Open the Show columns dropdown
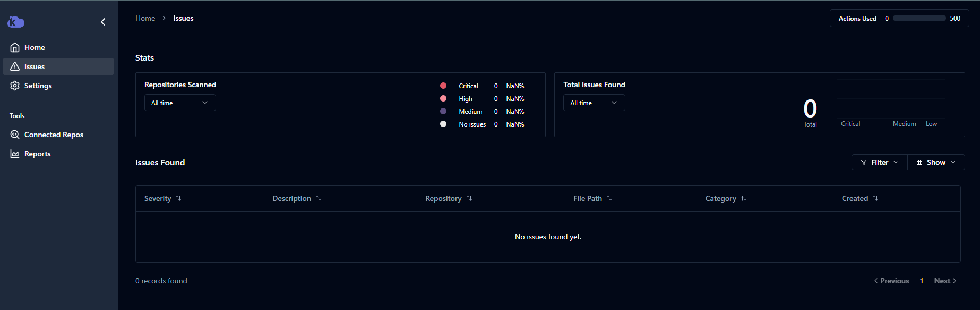This screenshot has width=980, height=310. click(x=936, y=162)
